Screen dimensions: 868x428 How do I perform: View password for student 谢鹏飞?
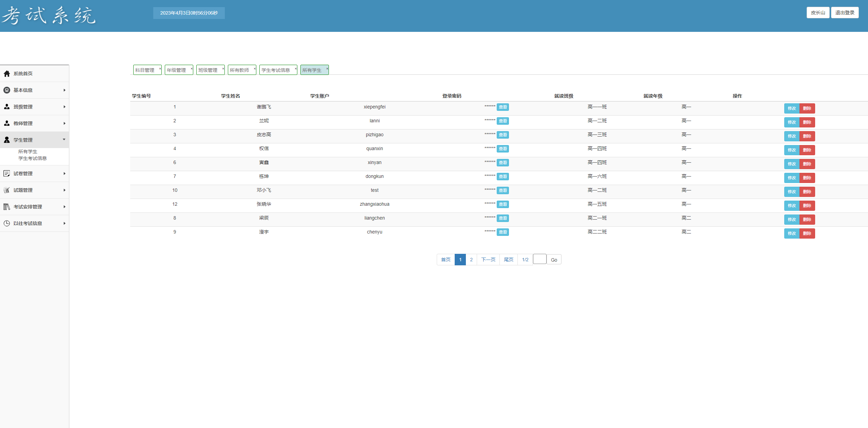503,107
